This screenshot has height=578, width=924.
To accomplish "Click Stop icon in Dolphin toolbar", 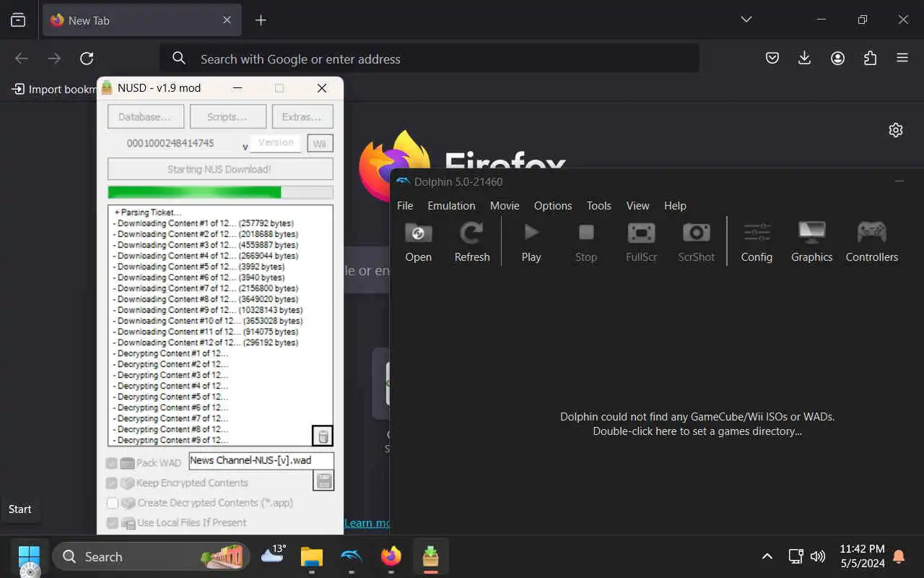I will tap(586, 233).
